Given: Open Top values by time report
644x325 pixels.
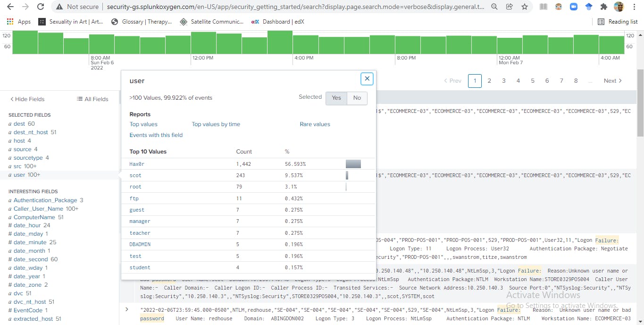Looking at the screenshot, I should pos(216,124).
